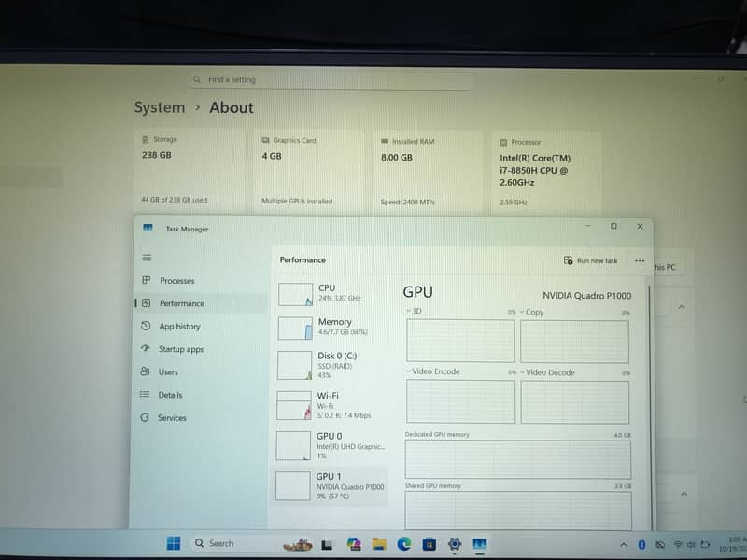Click the Dedicated GPU memory graph

518,459
